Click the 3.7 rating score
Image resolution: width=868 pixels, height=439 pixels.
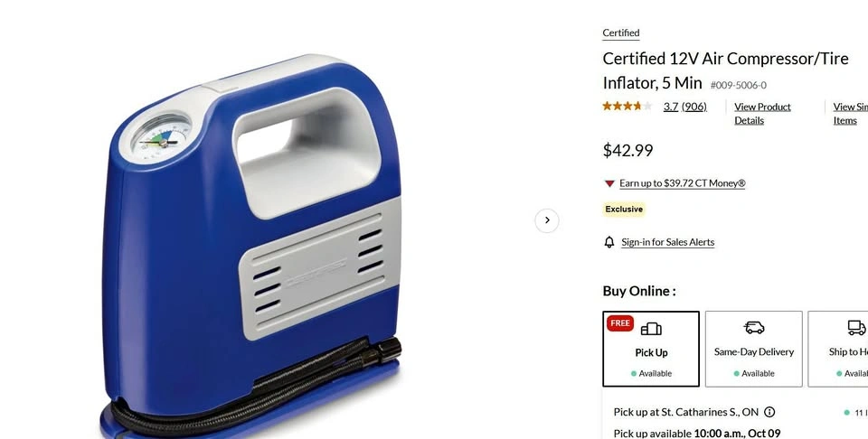point(670,107)
